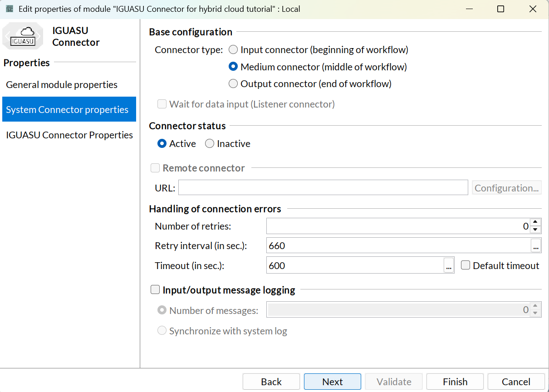The height and width of the screenshot is (392, 549).
Task: Toggle Wait for data input checkbox
Action: (162, 104)
